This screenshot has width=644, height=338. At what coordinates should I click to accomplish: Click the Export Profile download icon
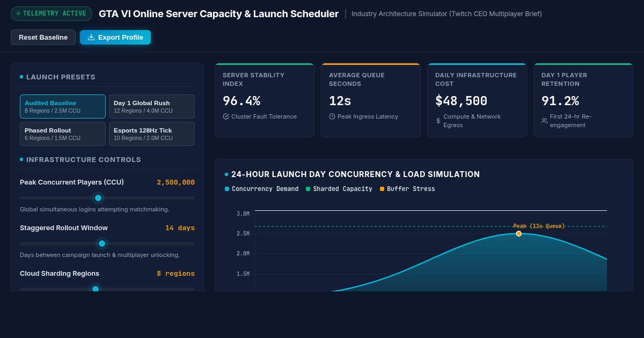pyautogui.click(x=91, y=37)
